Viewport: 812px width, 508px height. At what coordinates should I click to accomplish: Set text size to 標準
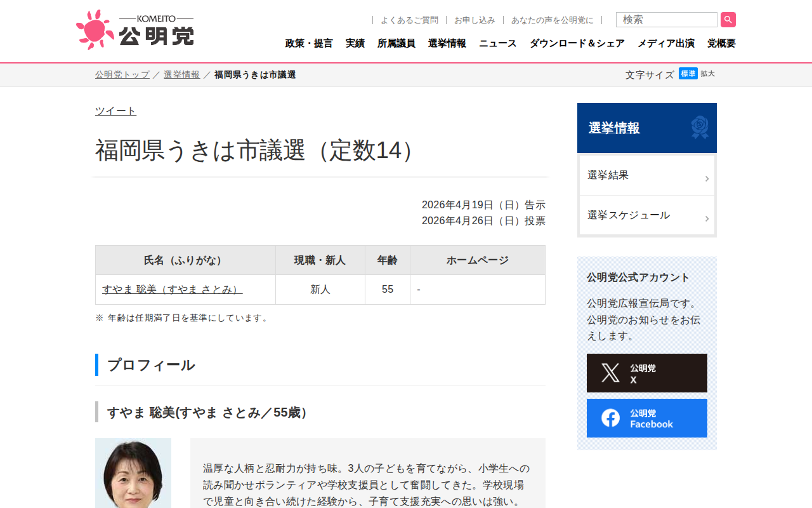coord(688,74)
